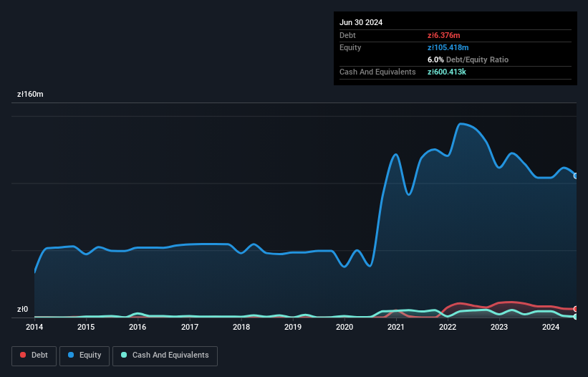The height and width of the screenshot is (377, 588).
Task: Click the 2017 x-axis label
Action: [190, 327]
